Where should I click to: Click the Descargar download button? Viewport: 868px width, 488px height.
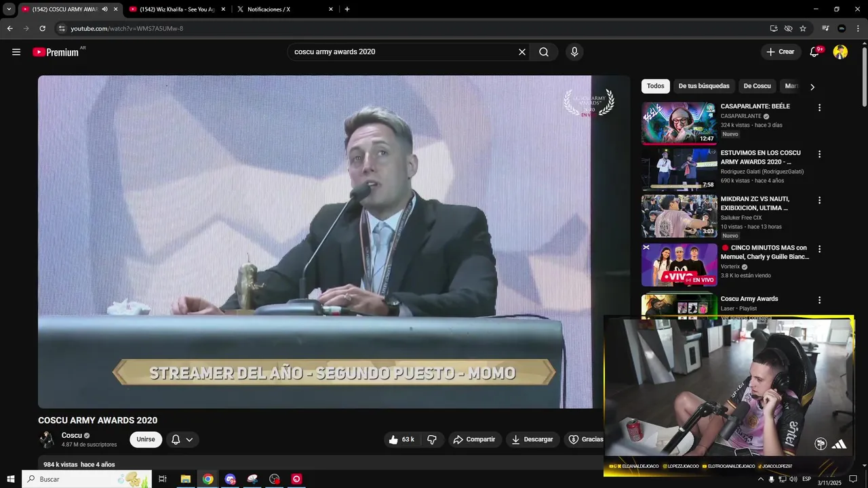click(x=532, y=439)
